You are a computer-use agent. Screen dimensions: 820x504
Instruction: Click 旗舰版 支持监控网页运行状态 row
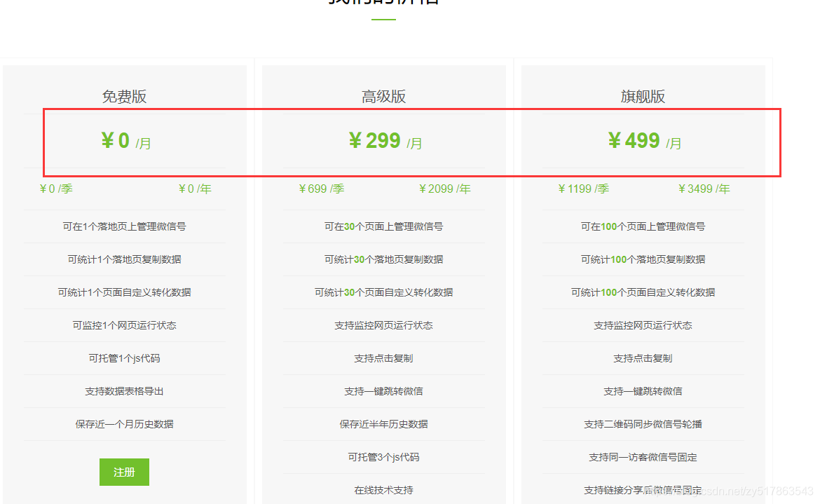tap(643, 325)
